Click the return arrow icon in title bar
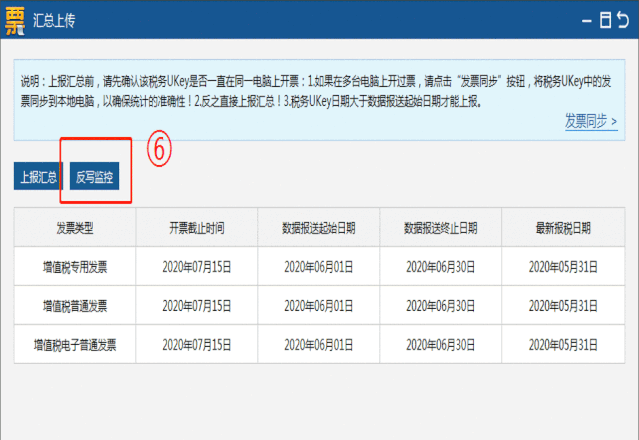The image size is (639, 440). click(625, 20)
